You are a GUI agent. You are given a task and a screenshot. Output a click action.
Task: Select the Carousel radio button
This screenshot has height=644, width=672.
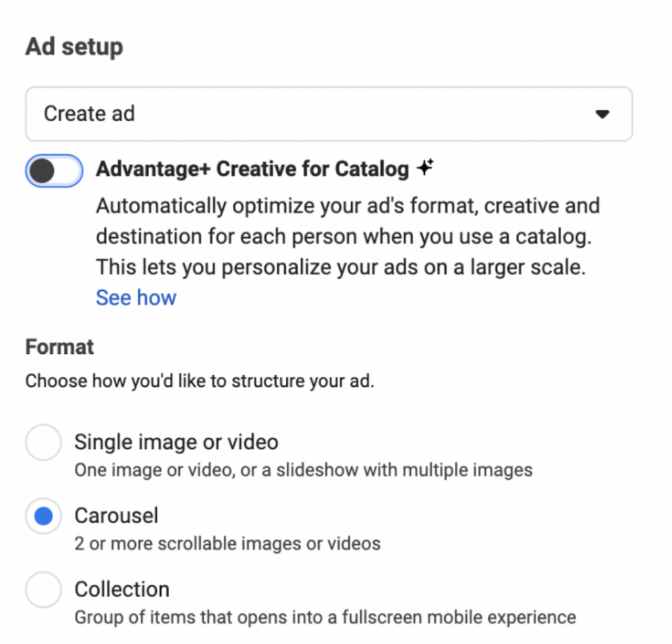coord(43,516)
